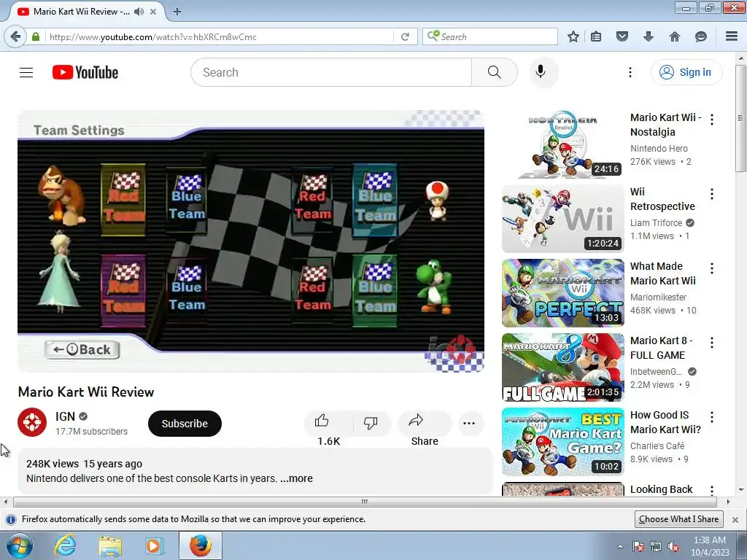The height and width of the screenshot is (560, 747).
Task: Focus the Firefox toolbar Search box
Action: (x=489, y=36)
